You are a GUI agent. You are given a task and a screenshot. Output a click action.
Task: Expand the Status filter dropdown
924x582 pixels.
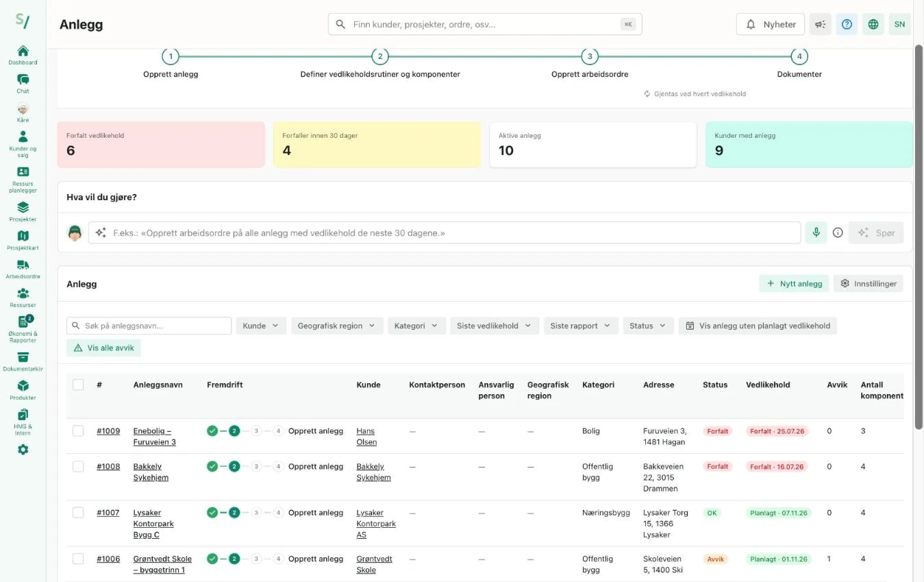(x=648, y=326)
